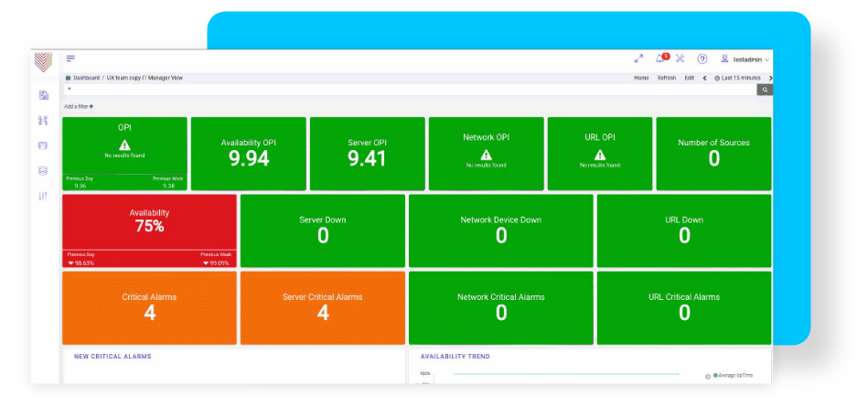Open the Last 15 minutes time picker
The width and height of the screenshot is (868, 407).
pyautogui.click(x=737, y=78)
